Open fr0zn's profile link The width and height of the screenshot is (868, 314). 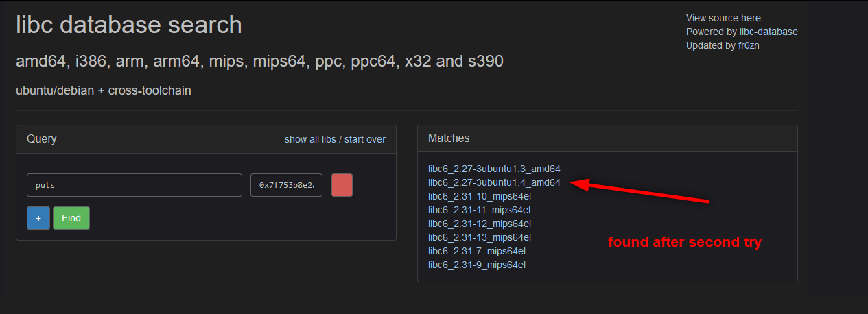(749, 45)
